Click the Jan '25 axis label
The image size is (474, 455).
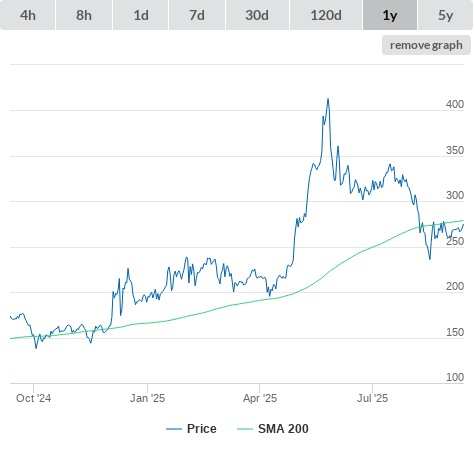point(147,398)
